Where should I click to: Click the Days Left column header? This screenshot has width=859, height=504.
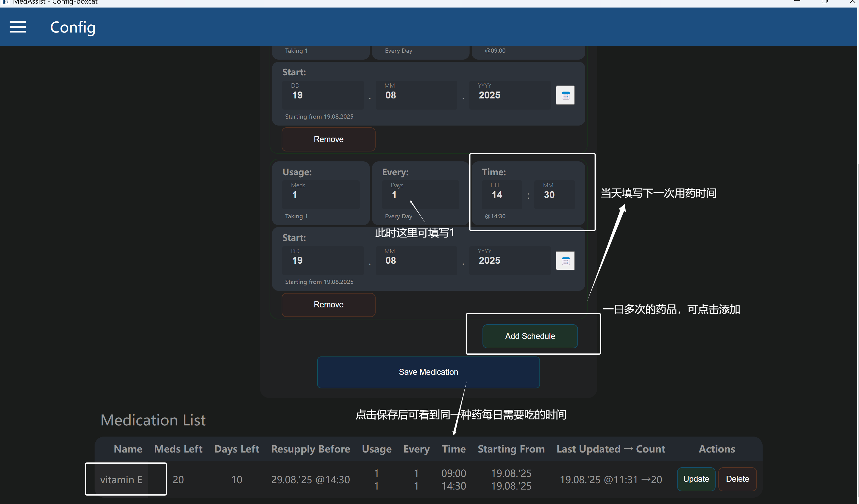[x=236, y=449]
